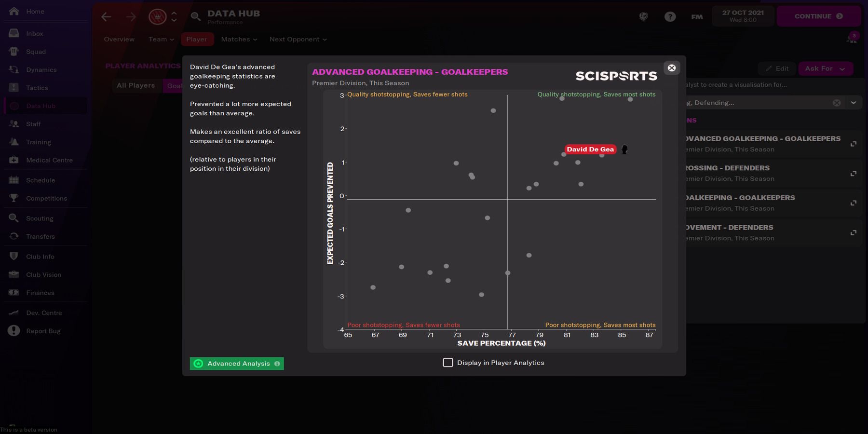Open the Advanced Analysis info icon

277,364
